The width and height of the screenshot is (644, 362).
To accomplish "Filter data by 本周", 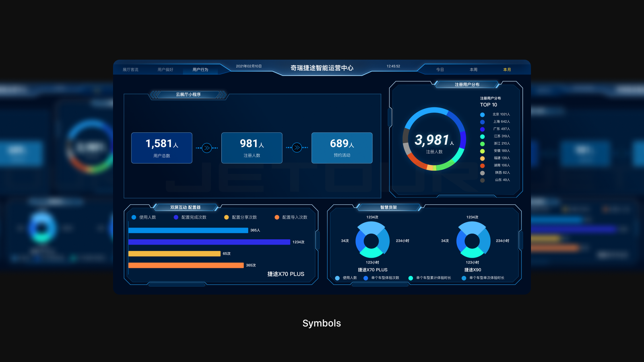I will [x=473, y=70].
